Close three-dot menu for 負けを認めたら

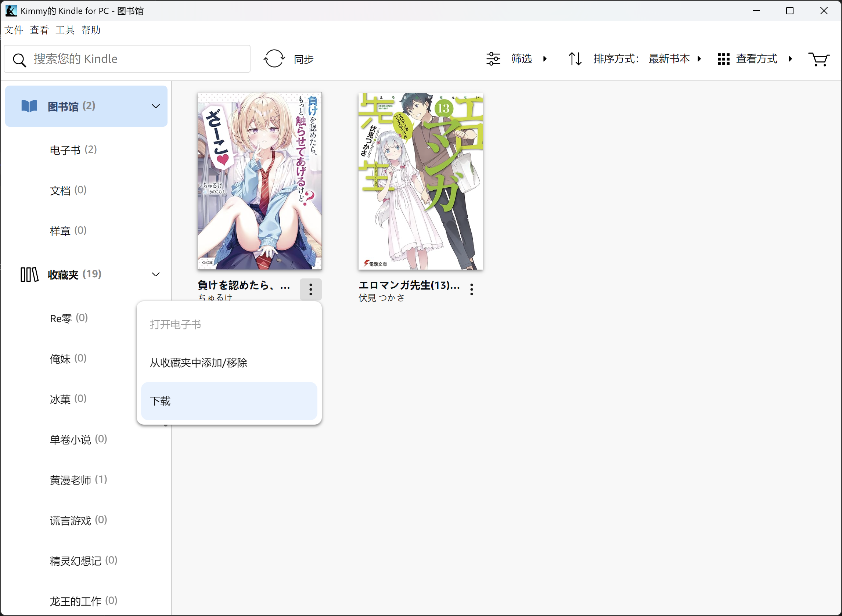click(311, 289)
